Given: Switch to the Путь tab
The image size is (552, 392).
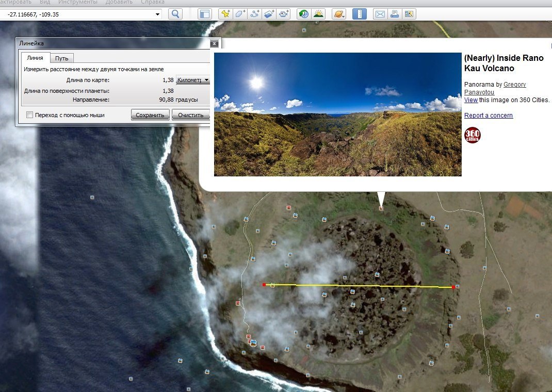Looking at the screenshot, I should point(61,58).
